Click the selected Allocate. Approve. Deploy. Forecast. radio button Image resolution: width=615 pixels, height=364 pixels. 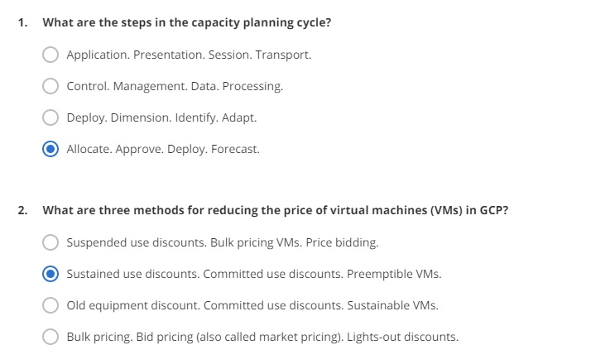[x=50, y=150]
